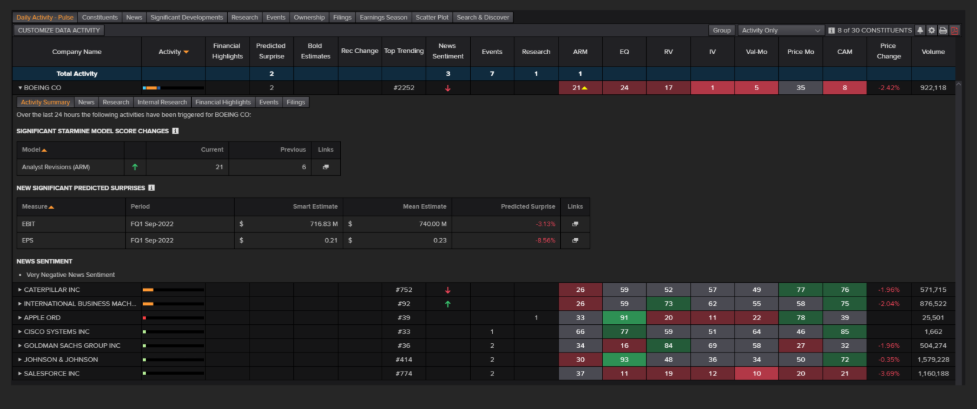Collapse Very Negative News Sentiment section
977x409 pixels.
20,274
